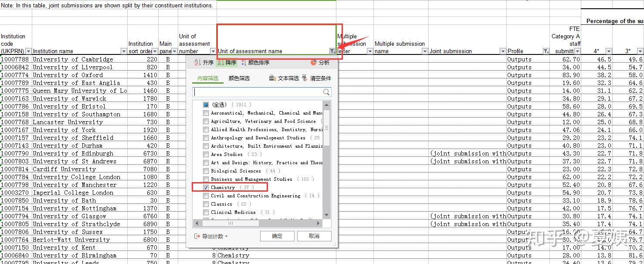
Task: Open 颜色排序 color sort option
Action: [254, 63]
